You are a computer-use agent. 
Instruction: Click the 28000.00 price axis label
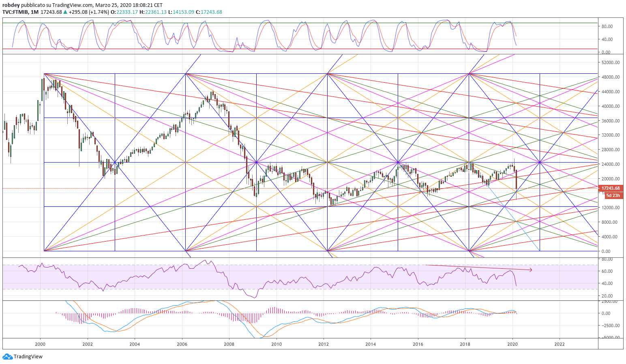tap(611, 150)
